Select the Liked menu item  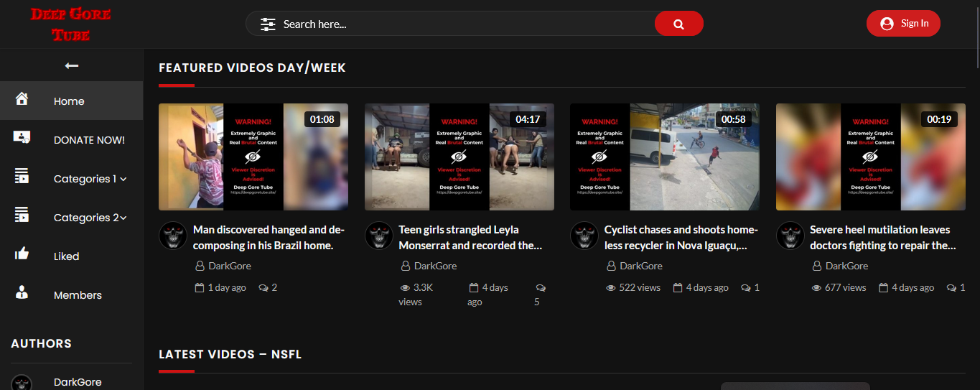pos(66,256)
